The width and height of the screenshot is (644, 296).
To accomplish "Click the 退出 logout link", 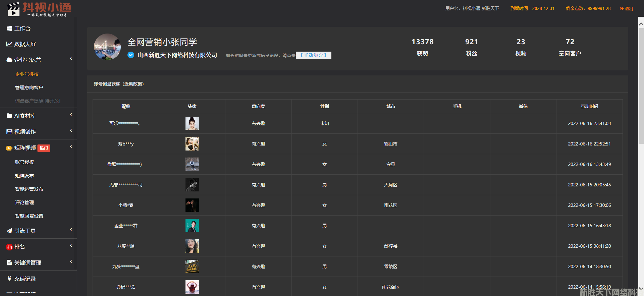I will click(626, 9).
